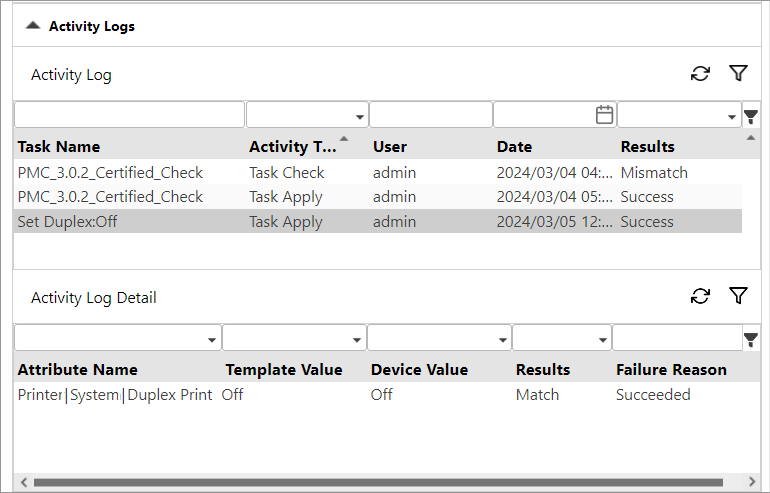Open the Activity Log filter icon
Image resolution: width=770 pixels, height=493 pixels.
tap(738, 74)
